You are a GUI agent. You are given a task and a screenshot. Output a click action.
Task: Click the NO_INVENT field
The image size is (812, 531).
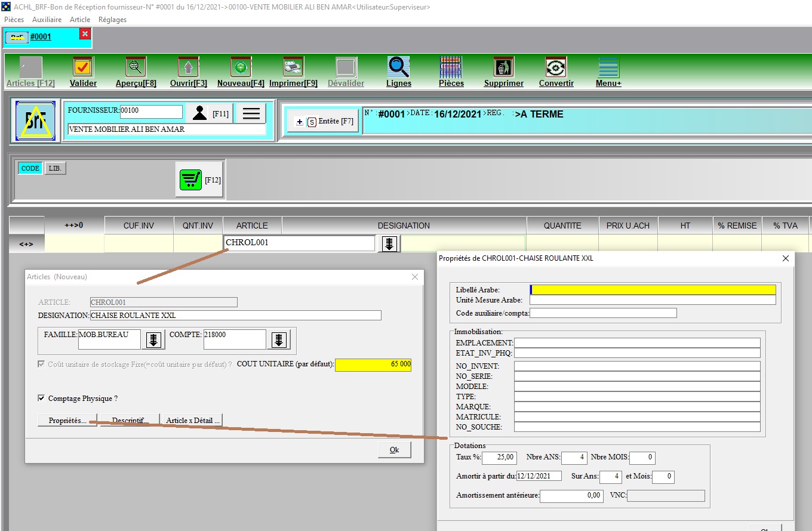637,366
